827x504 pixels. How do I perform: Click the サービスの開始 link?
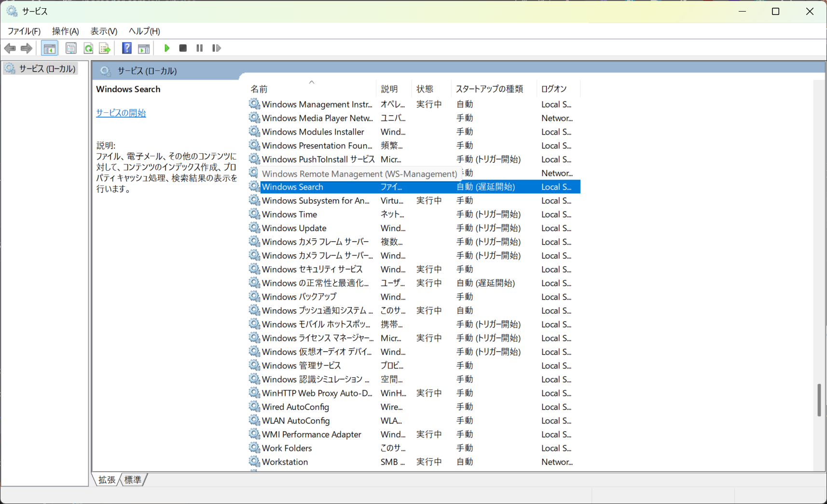[121, 113]
